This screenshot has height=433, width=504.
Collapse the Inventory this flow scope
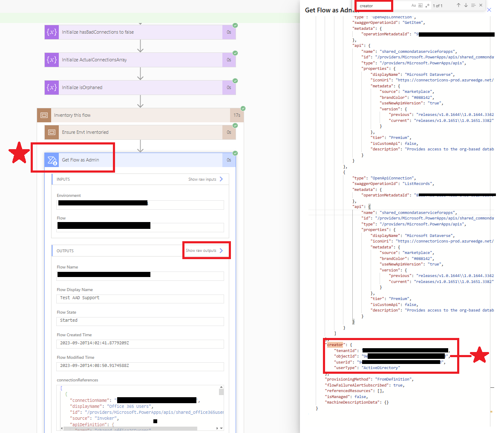pos(128,115)
